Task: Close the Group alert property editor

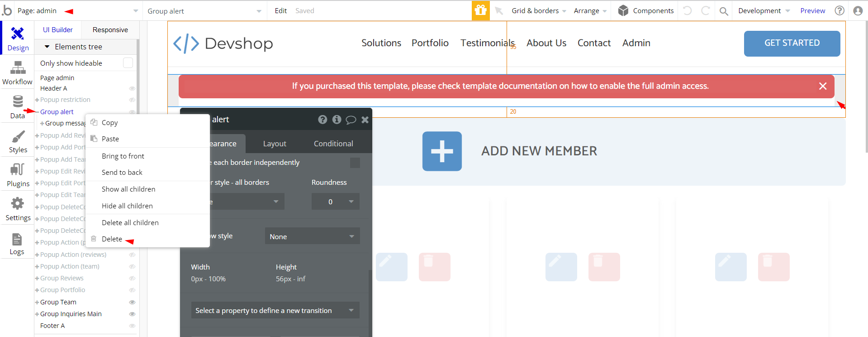Action: [x=365, y=120]
